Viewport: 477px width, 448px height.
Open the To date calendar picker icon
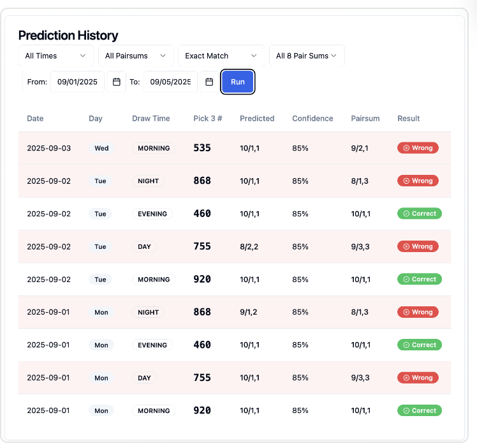coord(209,82)
